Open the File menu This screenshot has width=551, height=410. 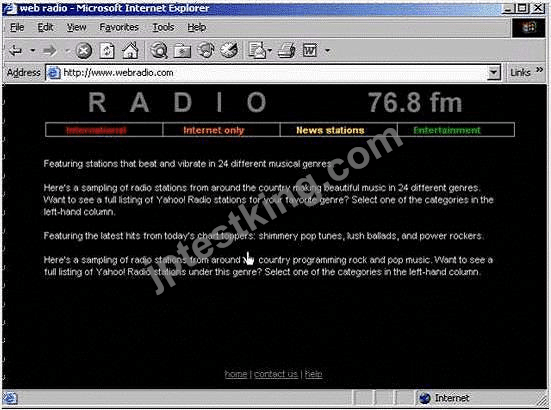tap(17, 27)
